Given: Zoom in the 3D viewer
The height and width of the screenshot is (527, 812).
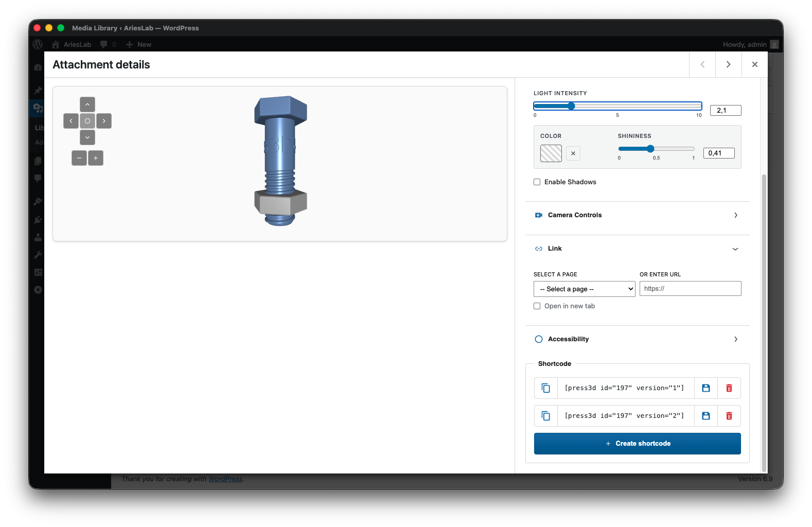Looking at the screenshot, I should click(x=96, y=158).
